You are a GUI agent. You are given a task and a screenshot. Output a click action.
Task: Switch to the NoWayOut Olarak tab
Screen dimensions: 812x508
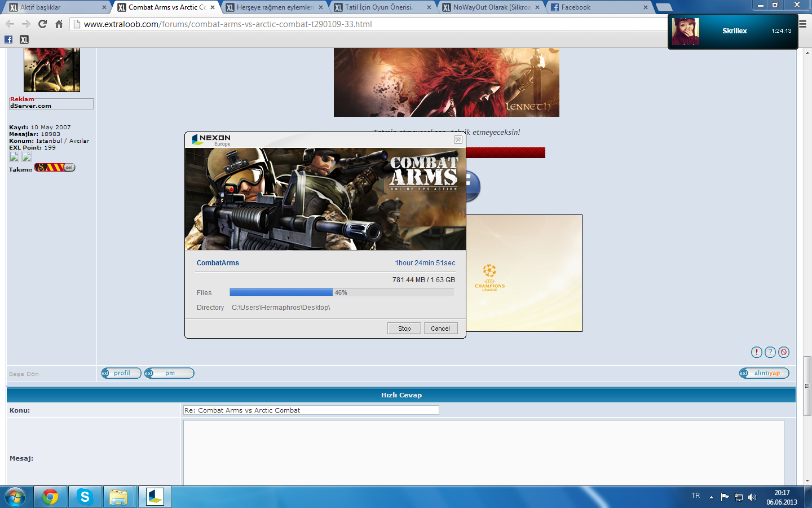pos(491,7)
